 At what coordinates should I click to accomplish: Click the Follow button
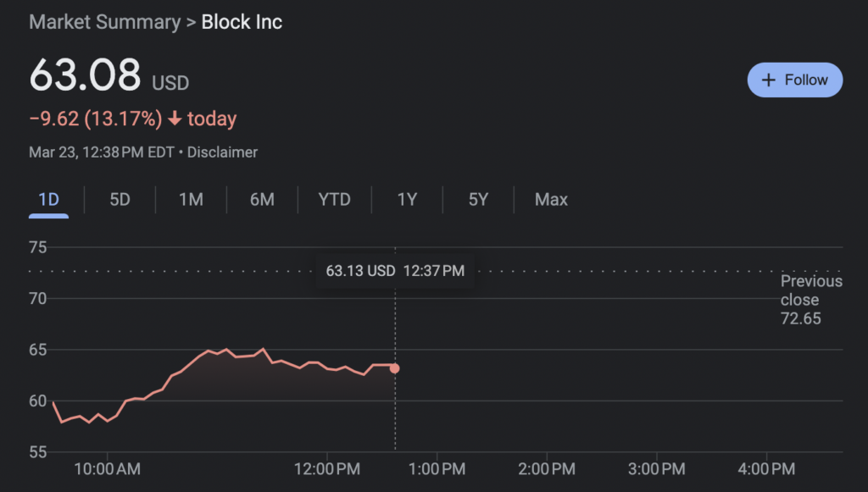[794, 80]
